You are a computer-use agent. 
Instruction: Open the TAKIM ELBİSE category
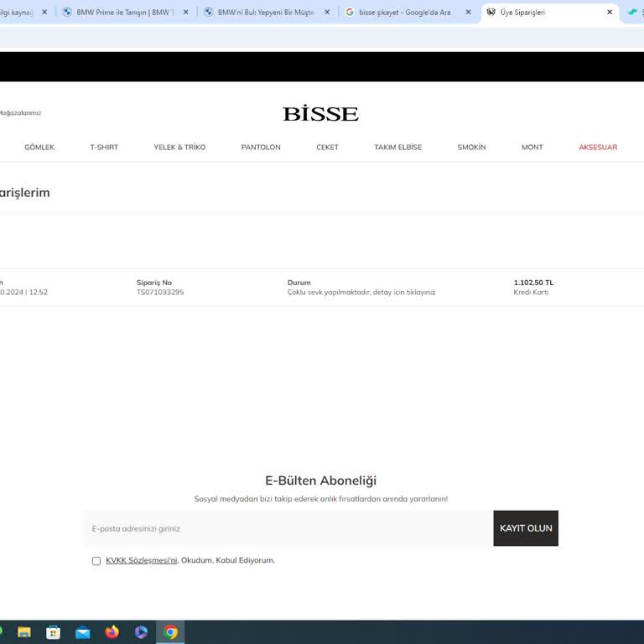[x=398, y=147]
